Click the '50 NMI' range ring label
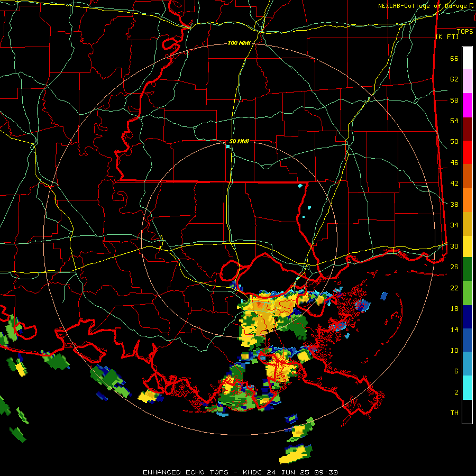Screen dimensions: 476x476 point(239,141)
